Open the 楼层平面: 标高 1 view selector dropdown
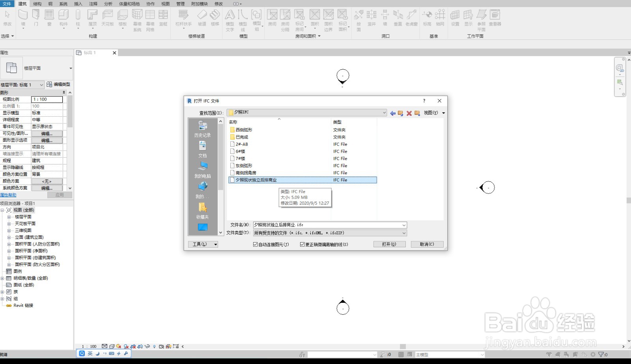Image resolution: width=631 pixels, height=364 pixels. coord(41,85)
